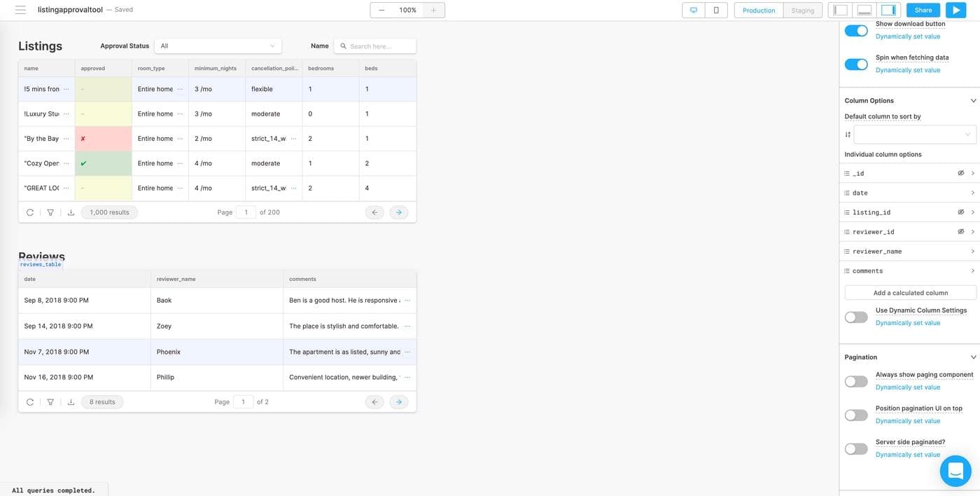Viewport: 980px width, 496px height.
Task: Open the Approval Status dropdown
Action: point(218,46)
